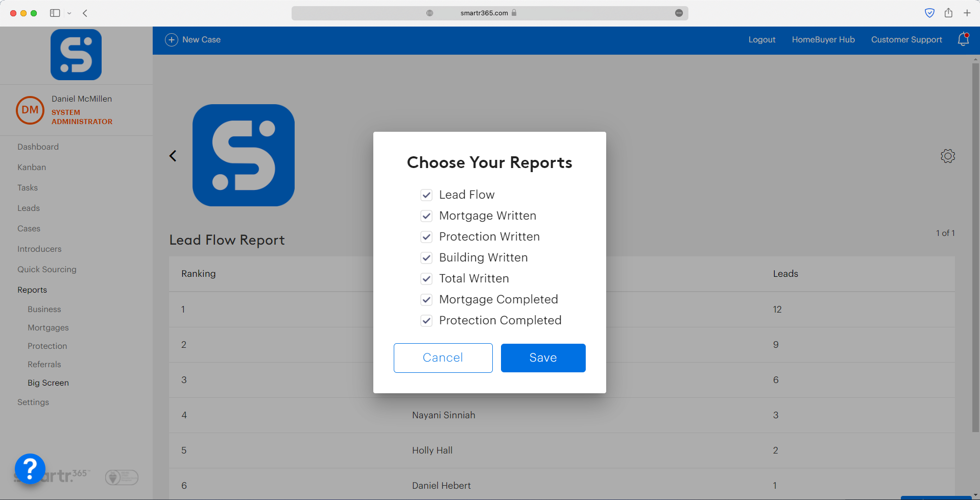This screenshot has width=980, height=500.
Task: Uncheck the Total Written checkbox
Action: point(426,279)
